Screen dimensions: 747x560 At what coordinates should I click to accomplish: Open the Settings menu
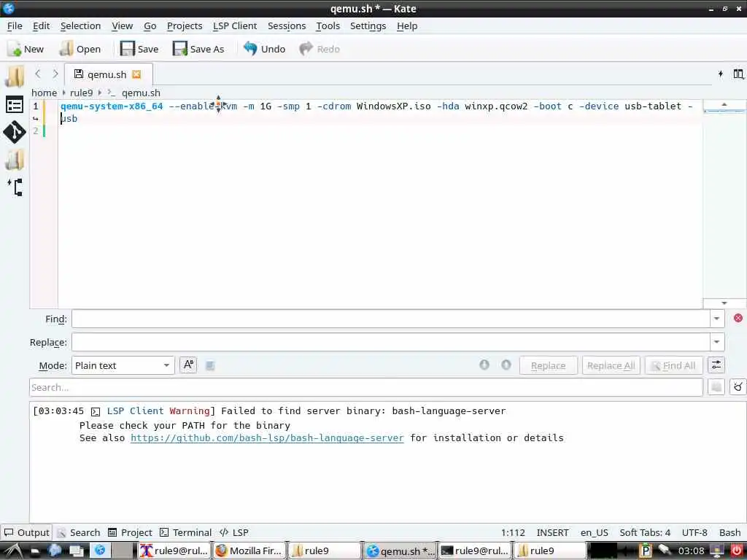tap(368, 26)
